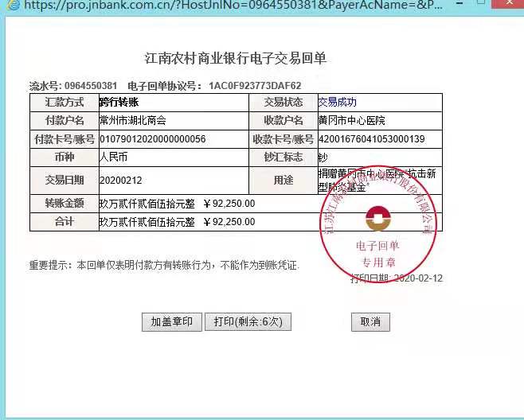Click the 交易成功 status text

coord(337,102)
